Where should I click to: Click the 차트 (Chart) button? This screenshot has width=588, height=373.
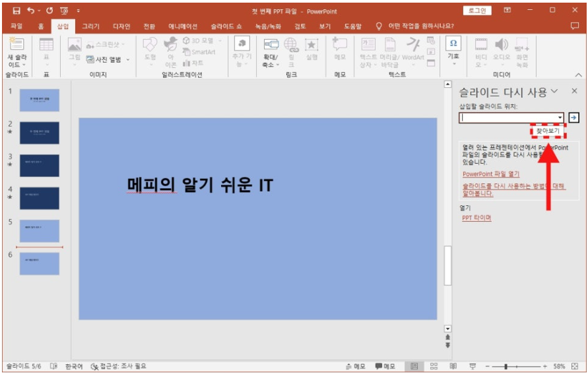click(x=193, y=63)
